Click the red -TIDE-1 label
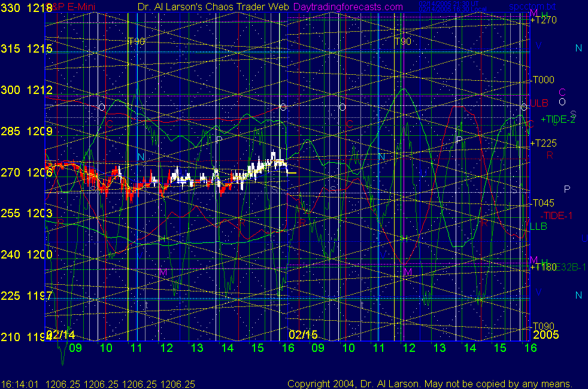 [556, 215]
